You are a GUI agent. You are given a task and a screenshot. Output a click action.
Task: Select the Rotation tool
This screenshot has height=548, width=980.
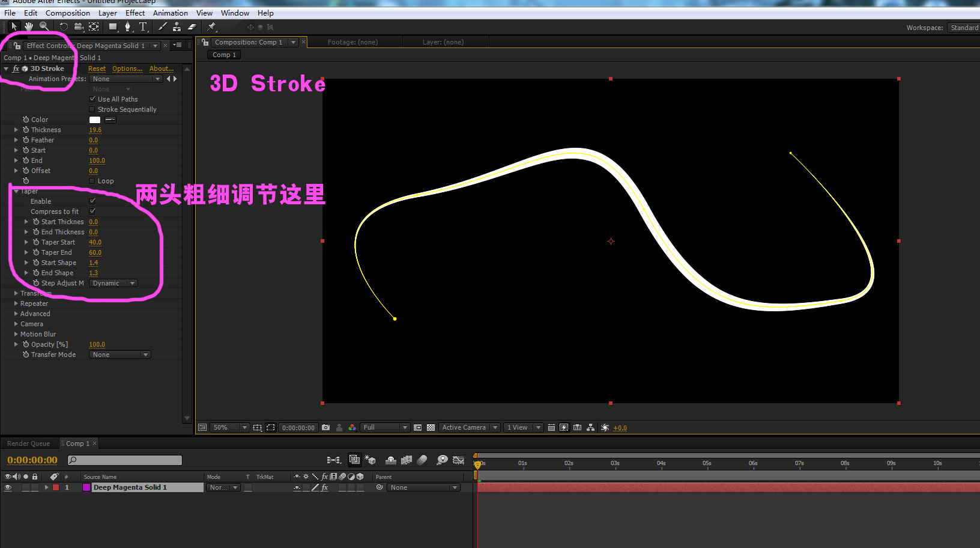click(x=63, y=26)
